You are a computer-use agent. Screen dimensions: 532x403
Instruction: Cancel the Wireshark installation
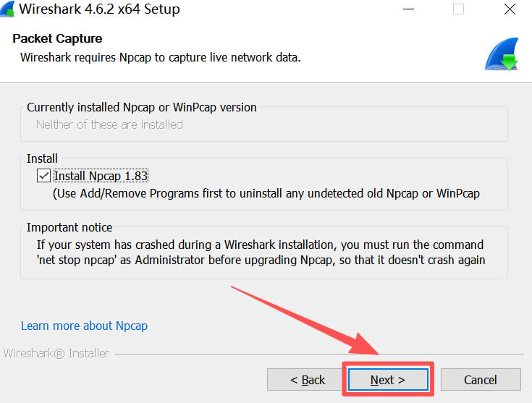(480, 380)
